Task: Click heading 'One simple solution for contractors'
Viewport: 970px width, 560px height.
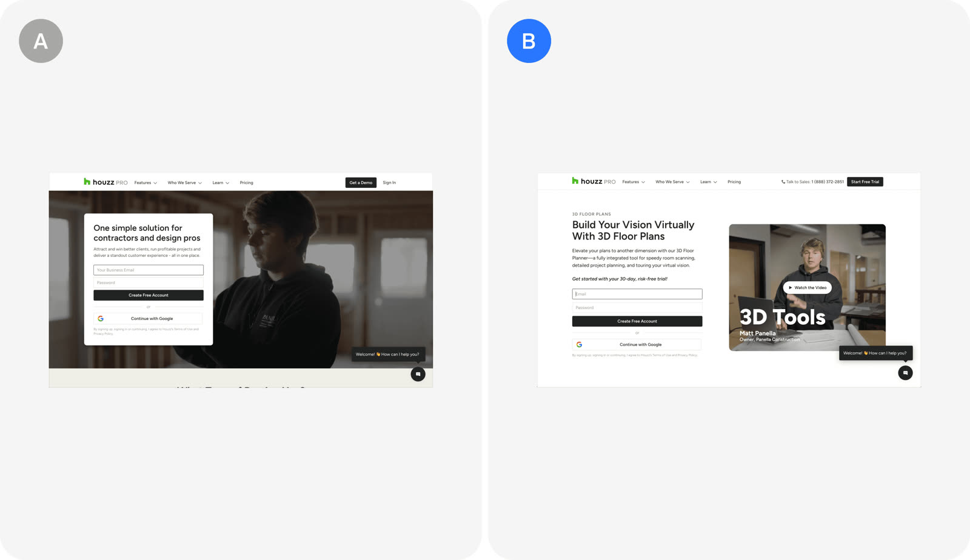Action: [147, 233]
